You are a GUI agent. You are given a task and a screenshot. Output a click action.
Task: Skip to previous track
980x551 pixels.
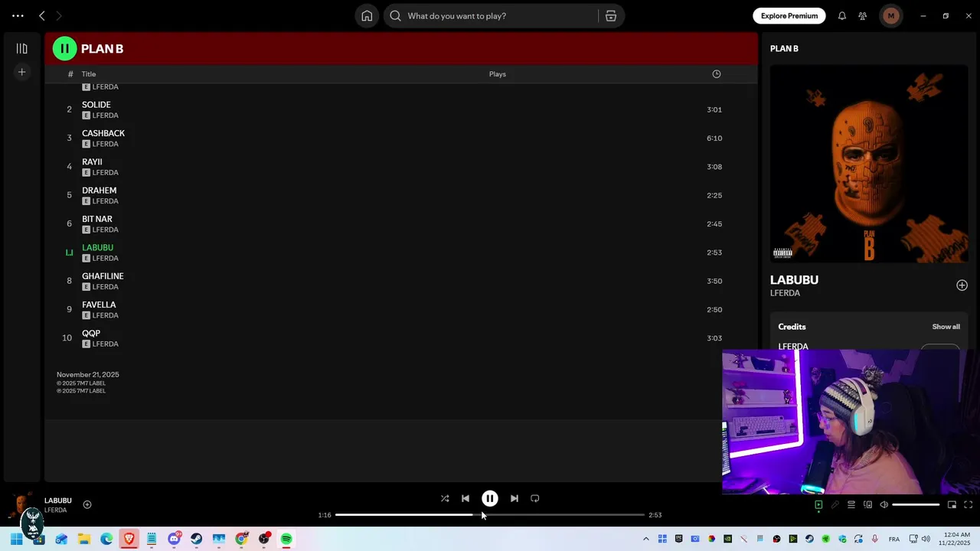point(465,498)
